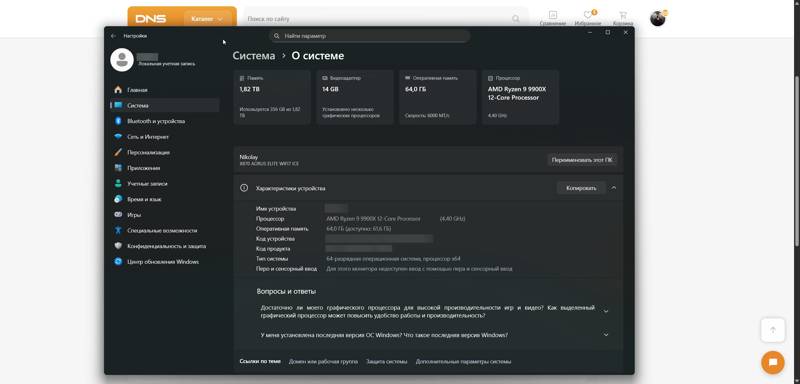Viewport: 800px width, 384px height.
Task: Click Переименовать этот ПК button
Action: click(x=582, y=160)
